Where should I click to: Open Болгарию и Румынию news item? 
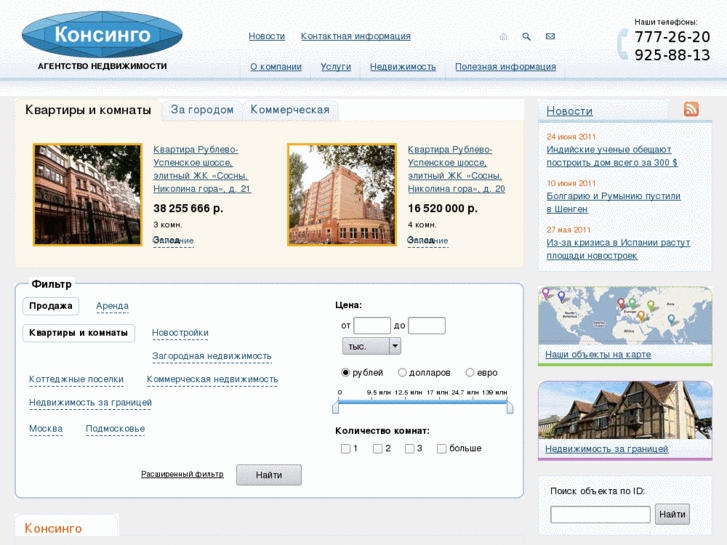613,203
